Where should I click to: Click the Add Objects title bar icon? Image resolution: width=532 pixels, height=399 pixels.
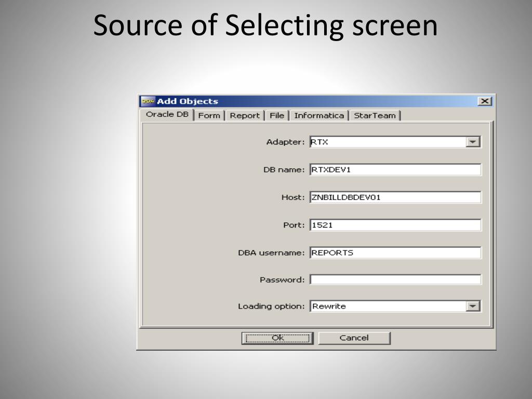(x=148, y=101)
